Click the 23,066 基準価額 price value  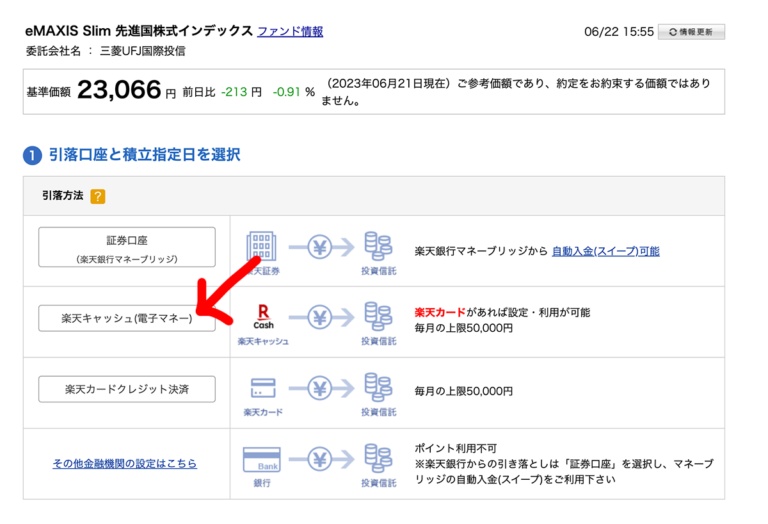coord(119,91)
